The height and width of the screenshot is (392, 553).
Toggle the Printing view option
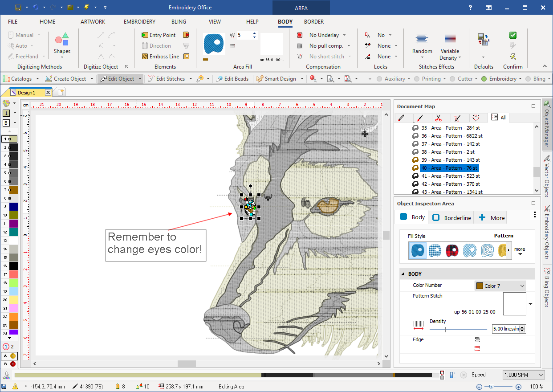417,79
